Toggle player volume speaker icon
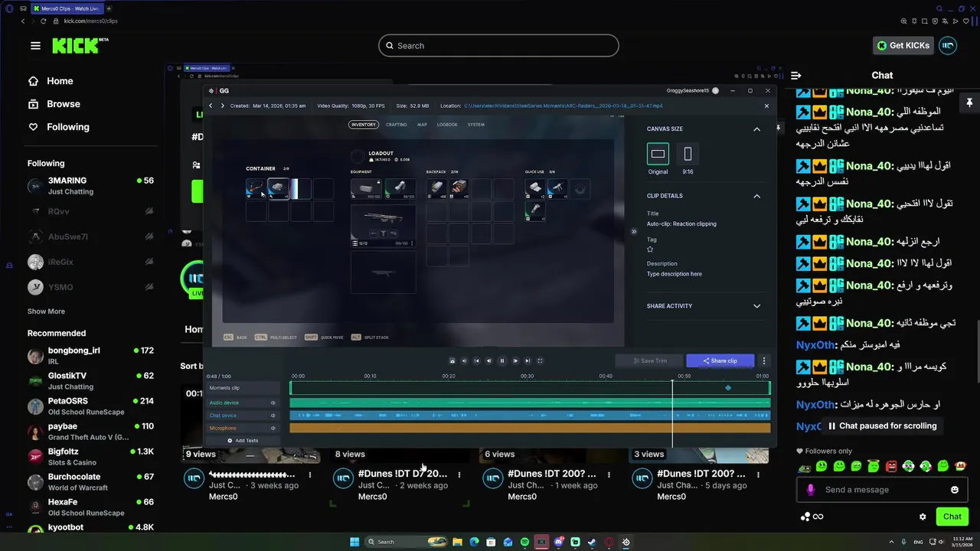Screen dimensions: 980x551 point(464,360)
